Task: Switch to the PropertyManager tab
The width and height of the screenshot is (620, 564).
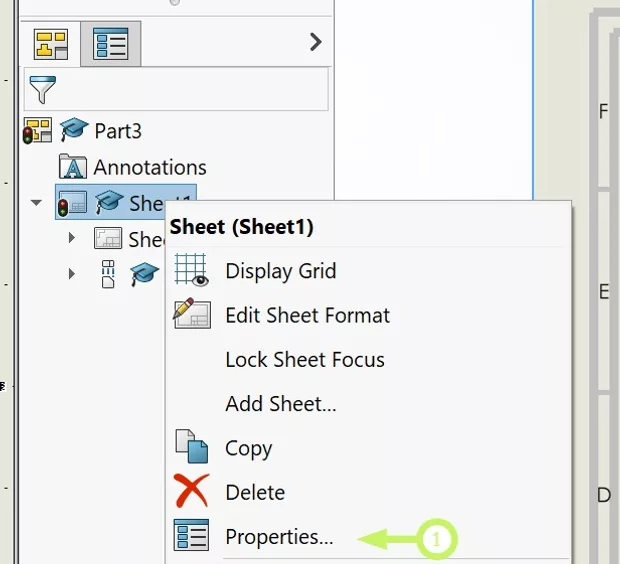Action: pyautogui.click(x=108, y=43)
